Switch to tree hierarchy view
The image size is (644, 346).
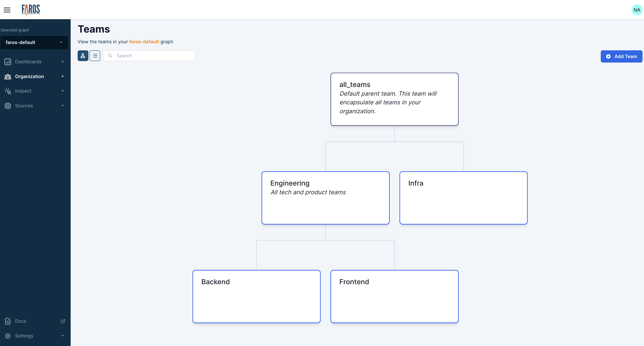tap(83, 56)
